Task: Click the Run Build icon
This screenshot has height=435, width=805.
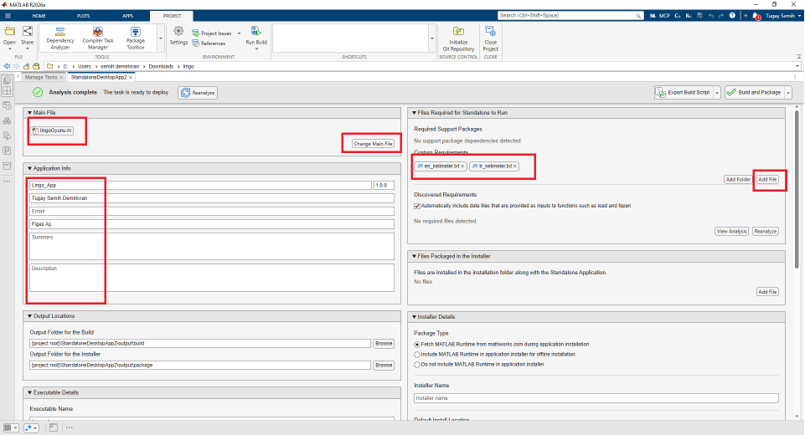Action: pos(256,31)
